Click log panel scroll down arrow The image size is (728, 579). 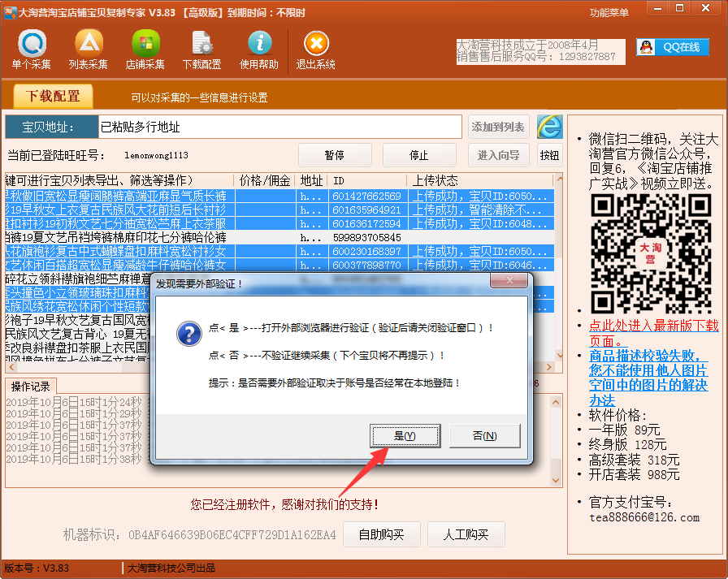click(x=556, y=480)
